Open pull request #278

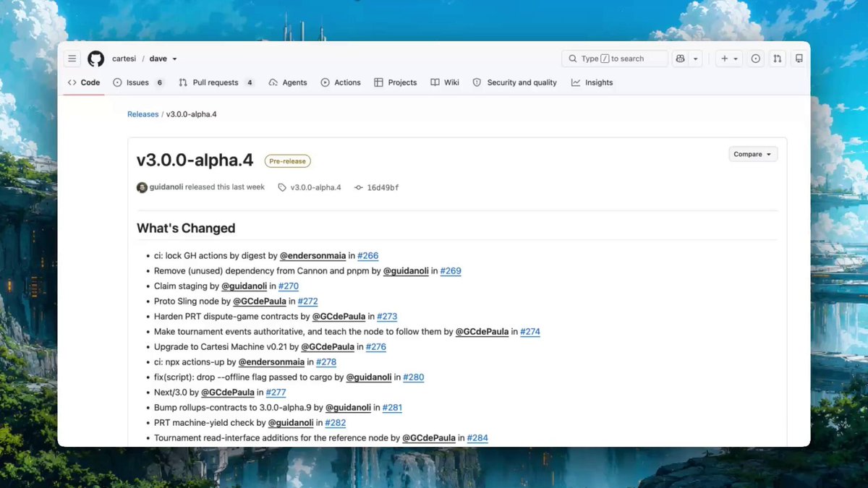click(326, 362)
